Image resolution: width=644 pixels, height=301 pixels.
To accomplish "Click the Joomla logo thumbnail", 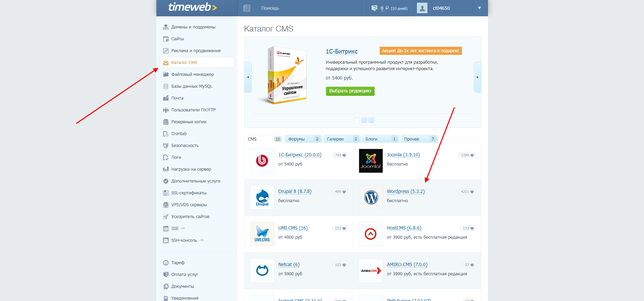I will click(371, 161).
